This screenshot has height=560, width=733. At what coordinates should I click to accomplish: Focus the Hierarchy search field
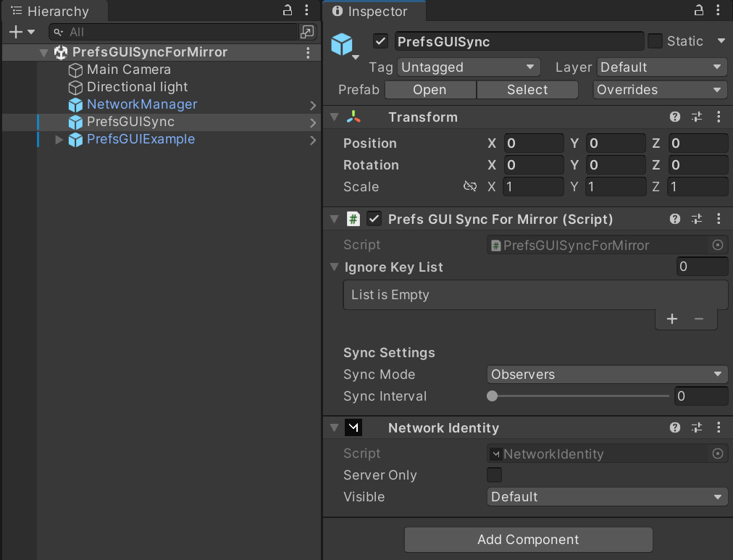[173, 32]
